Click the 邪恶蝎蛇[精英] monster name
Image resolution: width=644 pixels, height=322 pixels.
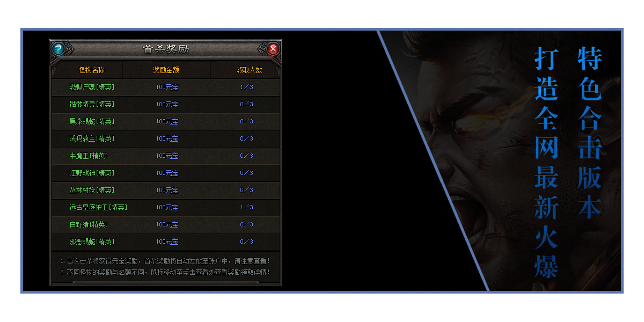(92, 241)
